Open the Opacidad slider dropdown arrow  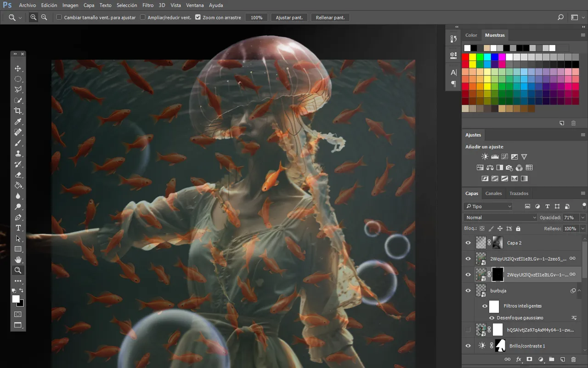point(583,218)
